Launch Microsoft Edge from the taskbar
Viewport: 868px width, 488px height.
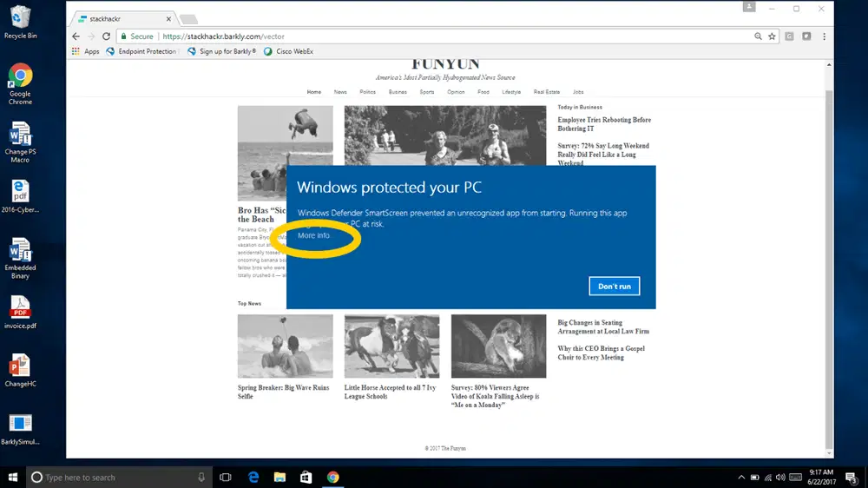(x=253, y=477)
